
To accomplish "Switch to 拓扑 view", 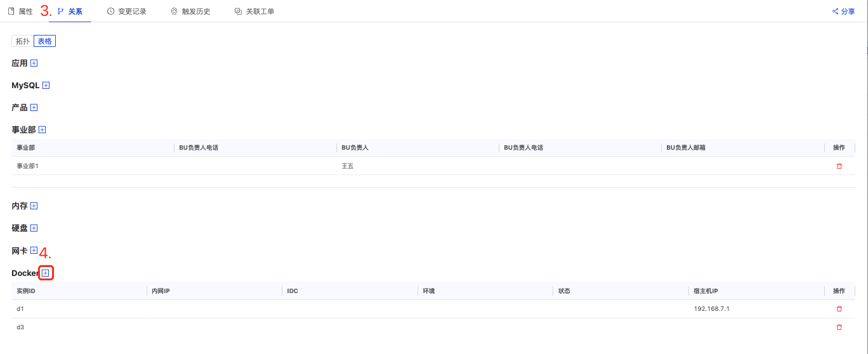I will pos(22,41).
